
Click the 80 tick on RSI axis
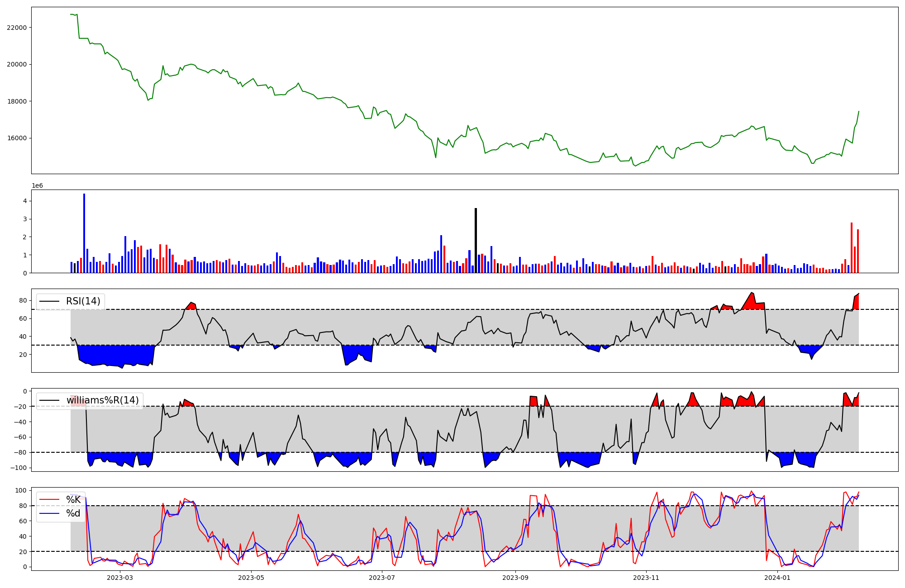coord(23,300)
